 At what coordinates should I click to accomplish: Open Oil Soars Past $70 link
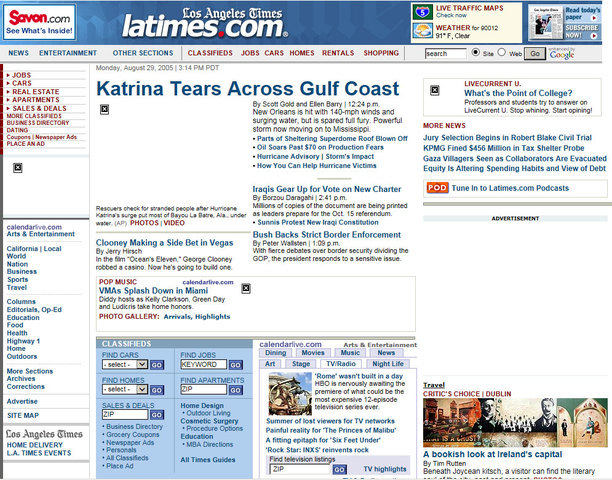pos(320,148)
